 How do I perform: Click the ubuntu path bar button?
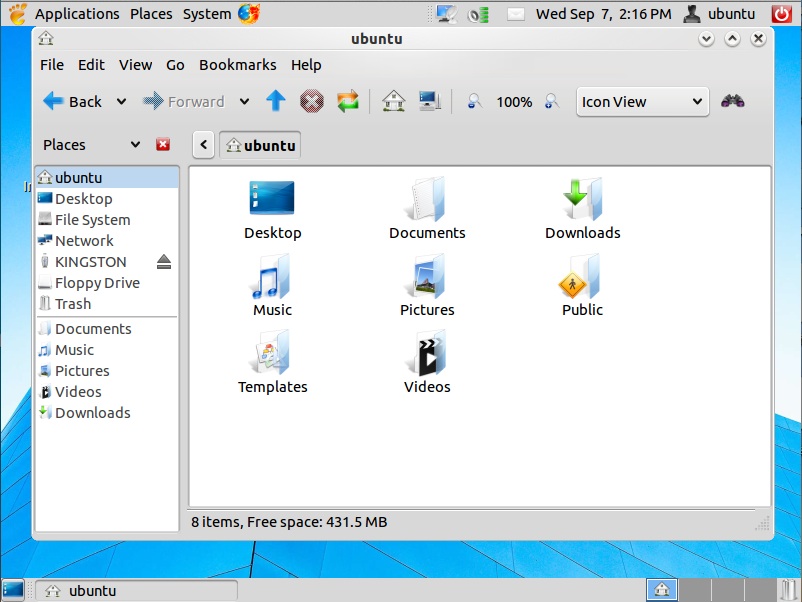260,145
